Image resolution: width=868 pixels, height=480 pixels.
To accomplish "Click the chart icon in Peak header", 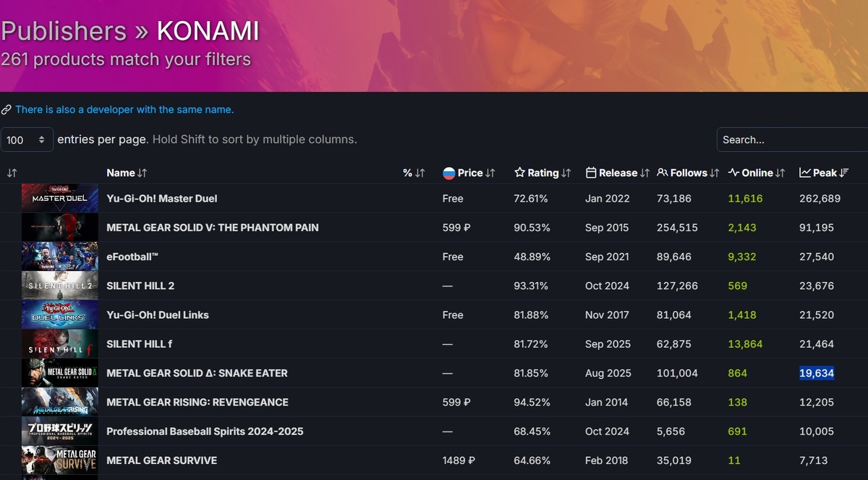I will [805, 173].
